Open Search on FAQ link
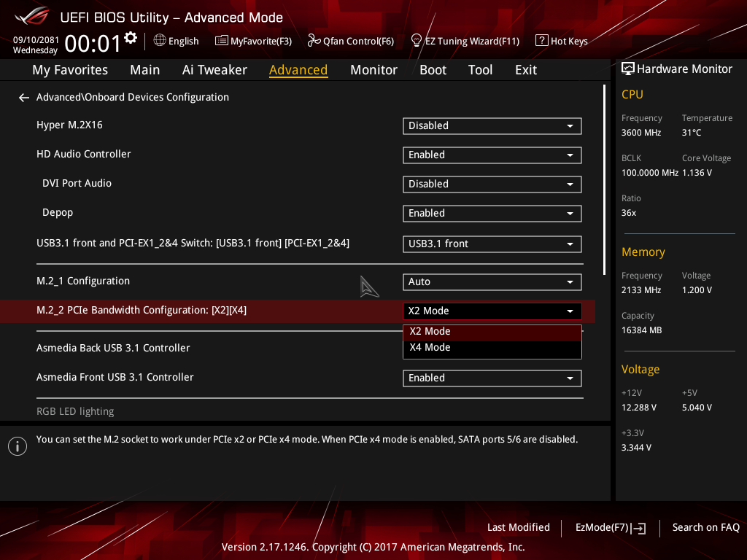Image resolution: width=747 pixels, height=560 pixels. point(705,528)
